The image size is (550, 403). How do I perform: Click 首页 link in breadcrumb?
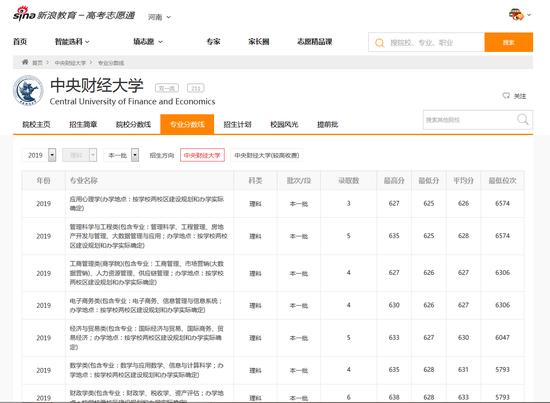(x=37, y=63)
